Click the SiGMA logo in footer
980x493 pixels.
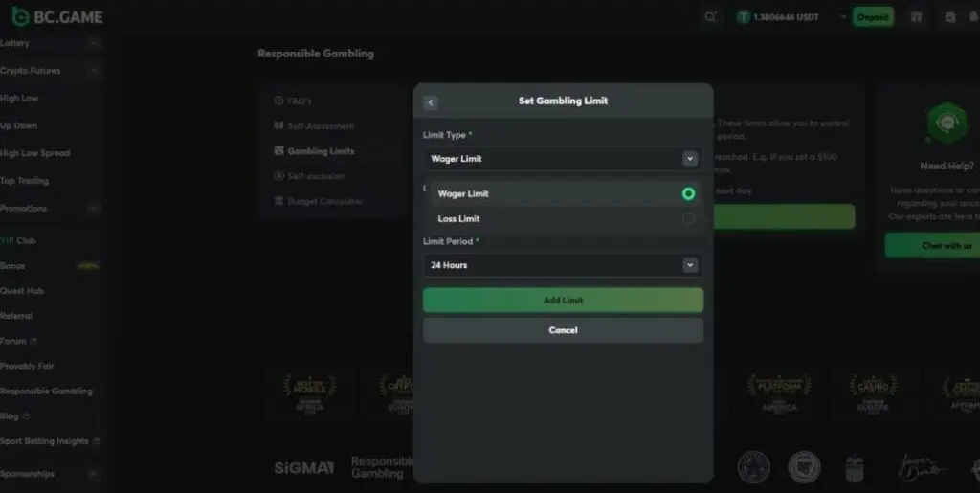coord(303,467)
